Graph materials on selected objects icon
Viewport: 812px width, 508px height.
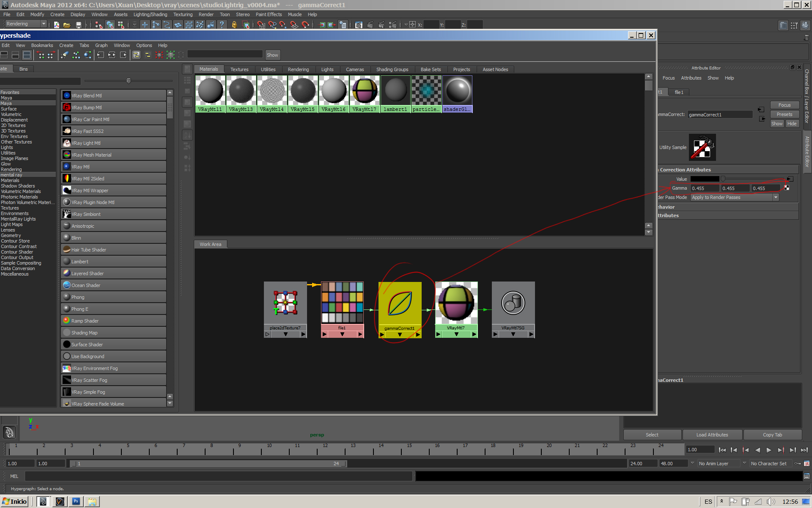pyautogui.click(x=88, y=55)
